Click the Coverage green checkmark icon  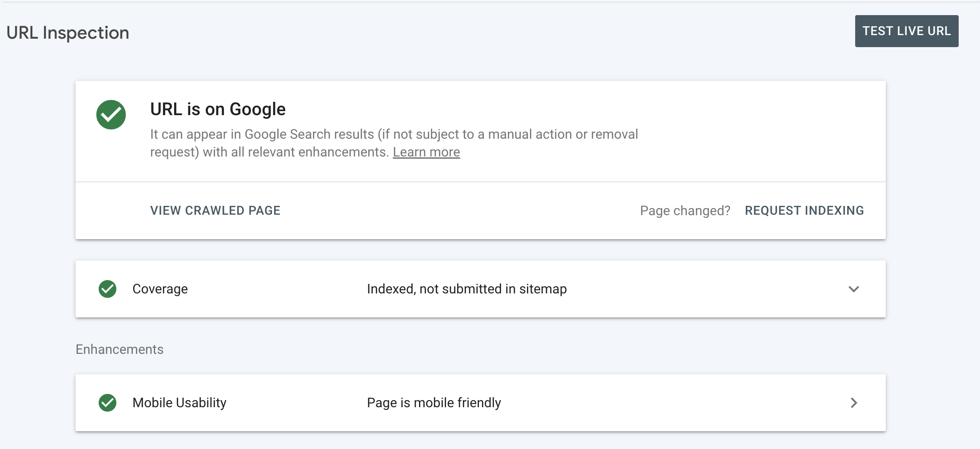[108, 289]
